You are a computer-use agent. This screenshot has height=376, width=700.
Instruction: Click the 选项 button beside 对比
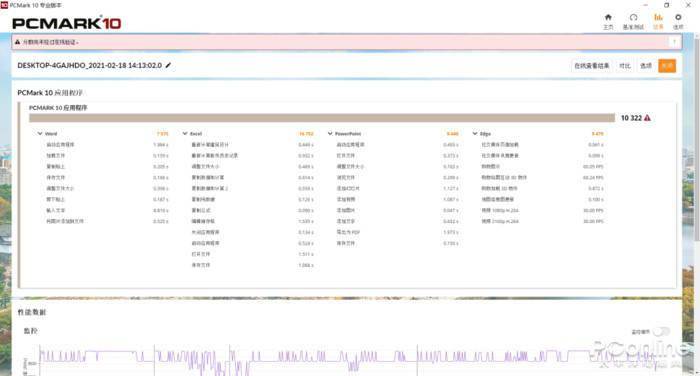click(646, 66)
